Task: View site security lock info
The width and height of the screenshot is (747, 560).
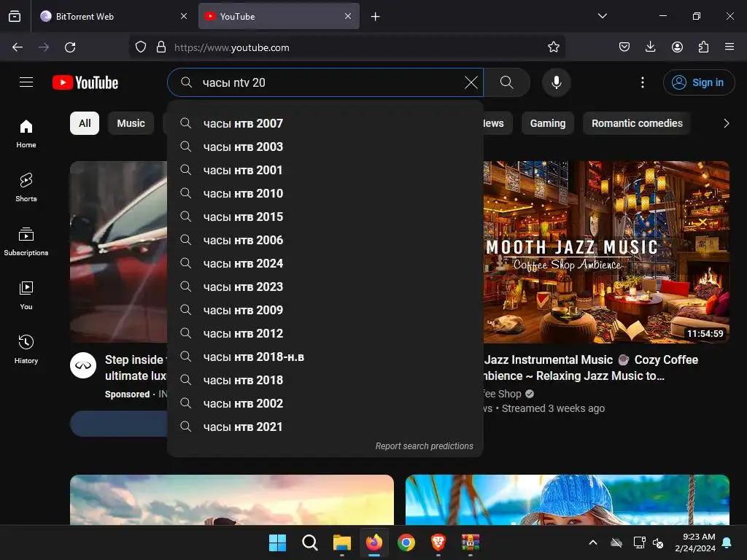Action: pos(161,47)
